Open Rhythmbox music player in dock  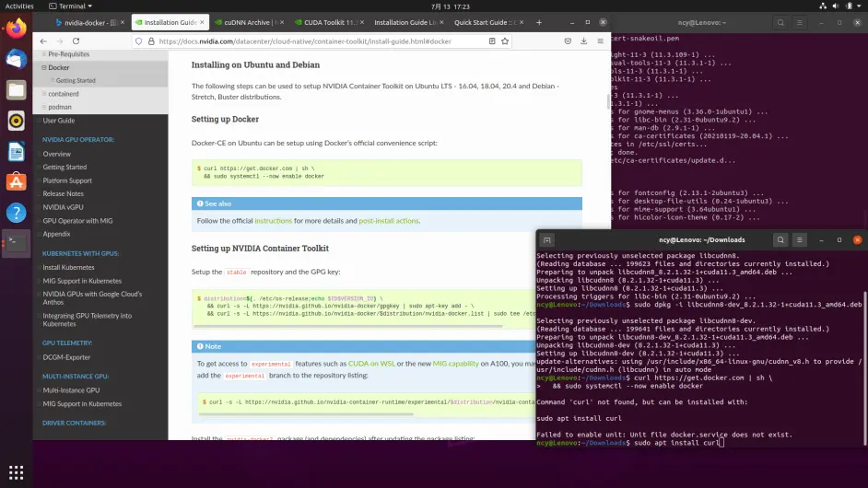point(16,121)
